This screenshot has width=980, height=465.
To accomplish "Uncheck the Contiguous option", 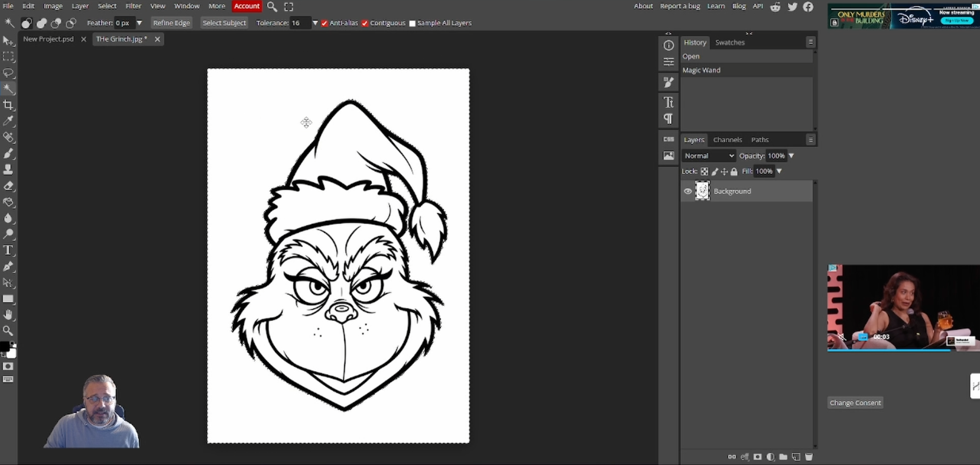I will (x=365, y=23).
